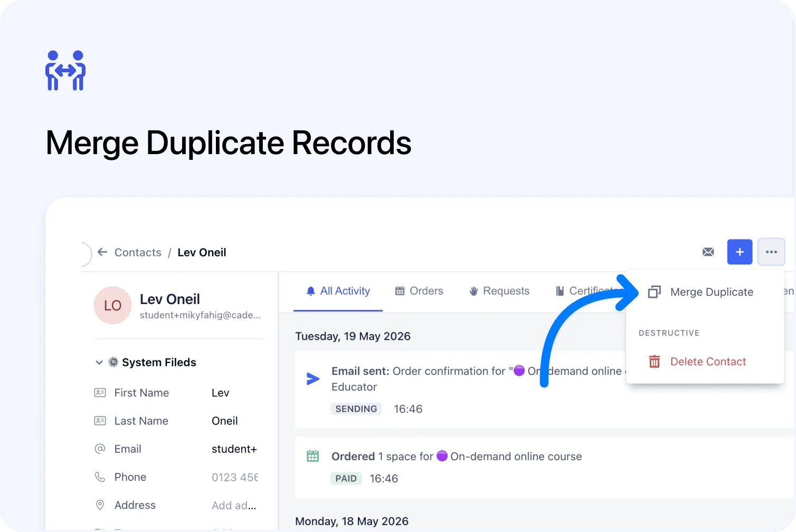The height and width of the screenshot is (532, 796).
Task: Click the envelope email icon
Action: click(x=708, y=252)
